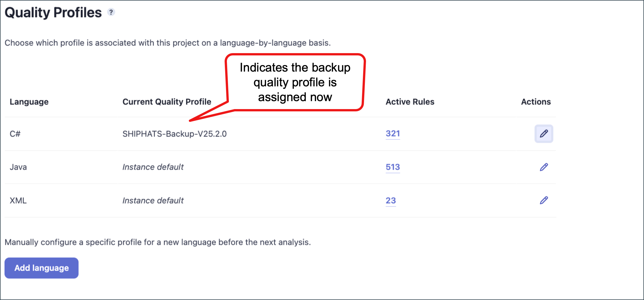Open the 321 active rules link
Viewport: 644px width, 300px height.
point(392,134)
